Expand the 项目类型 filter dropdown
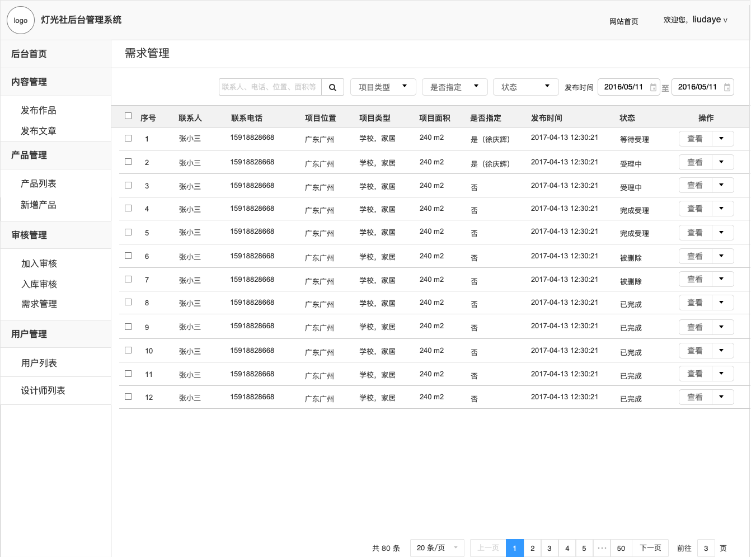The image size is (756, 557). 383,87
